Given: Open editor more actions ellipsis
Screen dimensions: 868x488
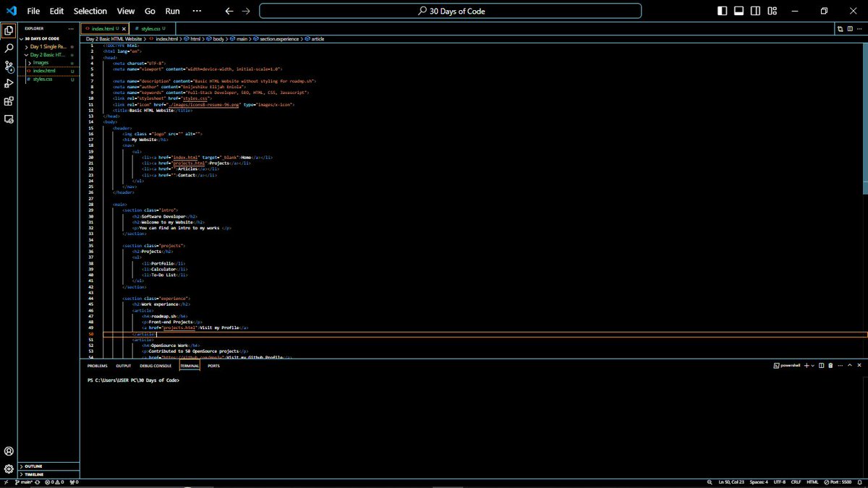Looking at the screenshot, I should point(859,28).
